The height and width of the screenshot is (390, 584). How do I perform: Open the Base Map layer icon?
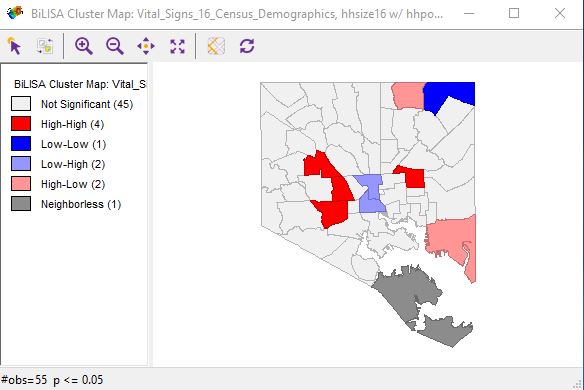coord(216,46)
